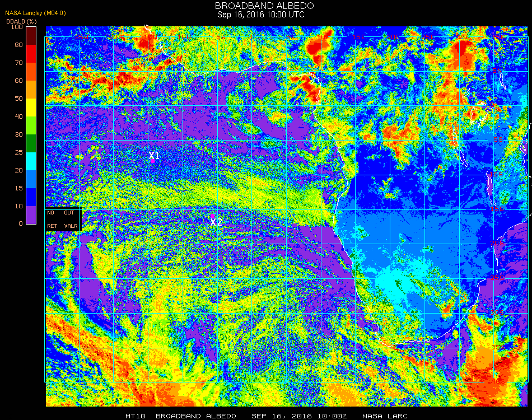532x420 pixels.
Task: Click the 'Sep 16, 2016 10:00 UTC' date text
Action: 261,15
